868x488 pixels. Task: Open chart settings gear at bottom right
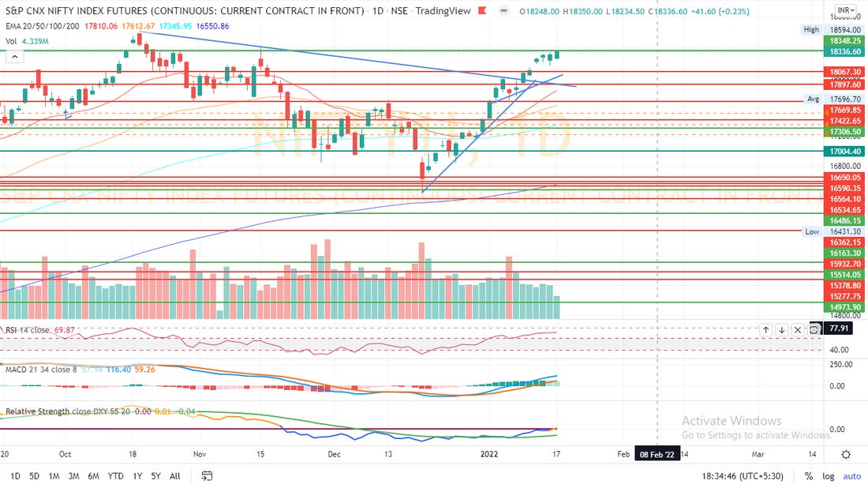[x=846, y=455]
